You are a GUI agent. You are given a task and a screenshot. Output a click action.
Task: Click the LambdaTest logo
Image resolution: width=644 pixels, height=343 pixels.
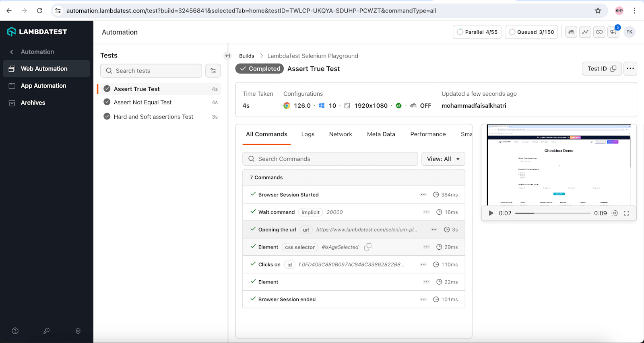(37, 32)
